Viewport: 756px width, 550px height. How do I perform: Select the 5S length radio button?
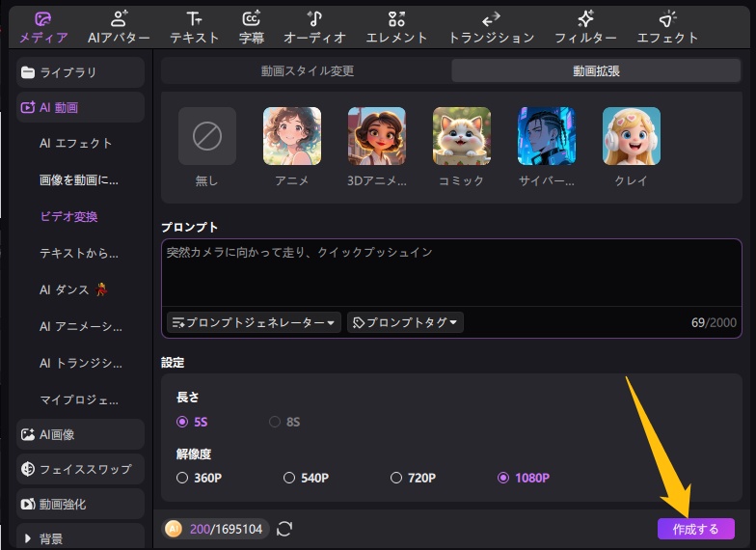182,422
